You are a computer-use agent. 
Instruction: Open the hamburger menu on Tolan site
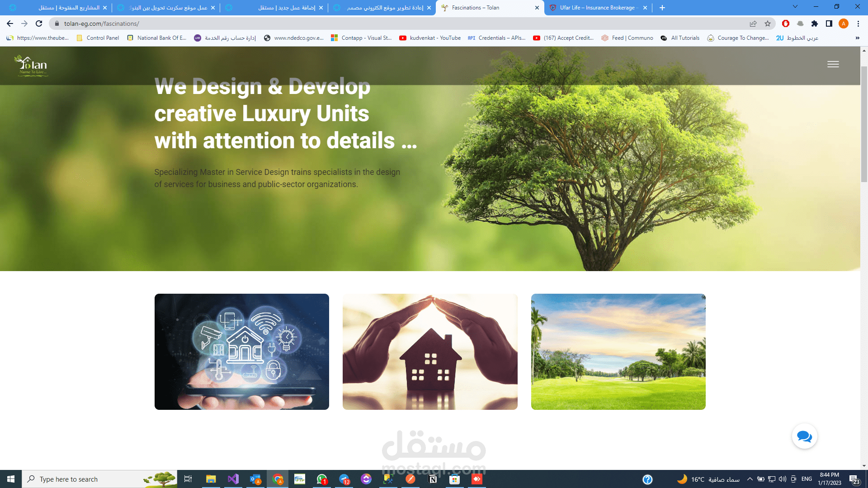833,64
